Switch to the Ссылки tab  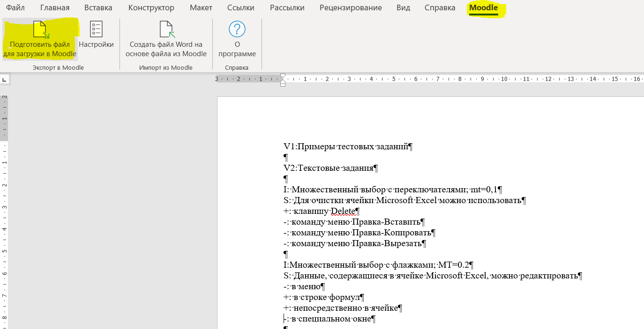[x=241, y=8]
